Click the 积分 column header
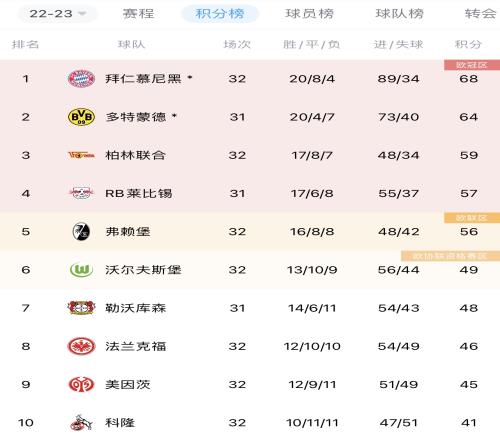This screenshot has height=440, width=500. point(468,44)
